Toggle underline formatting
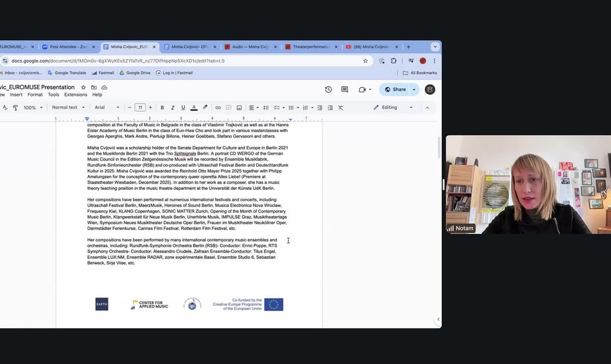The height and width of the screenshot is (364, 611). coord(183,107)
